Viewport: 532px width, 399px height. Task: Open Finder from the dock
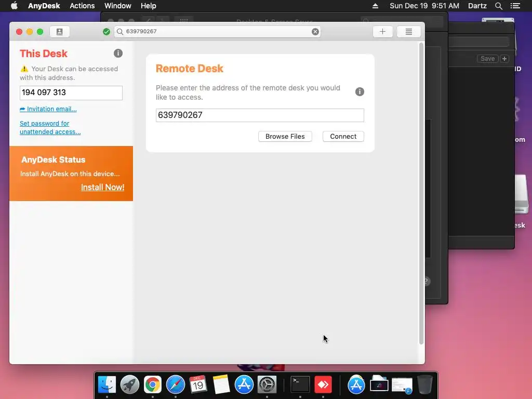(x=107, y=384)
